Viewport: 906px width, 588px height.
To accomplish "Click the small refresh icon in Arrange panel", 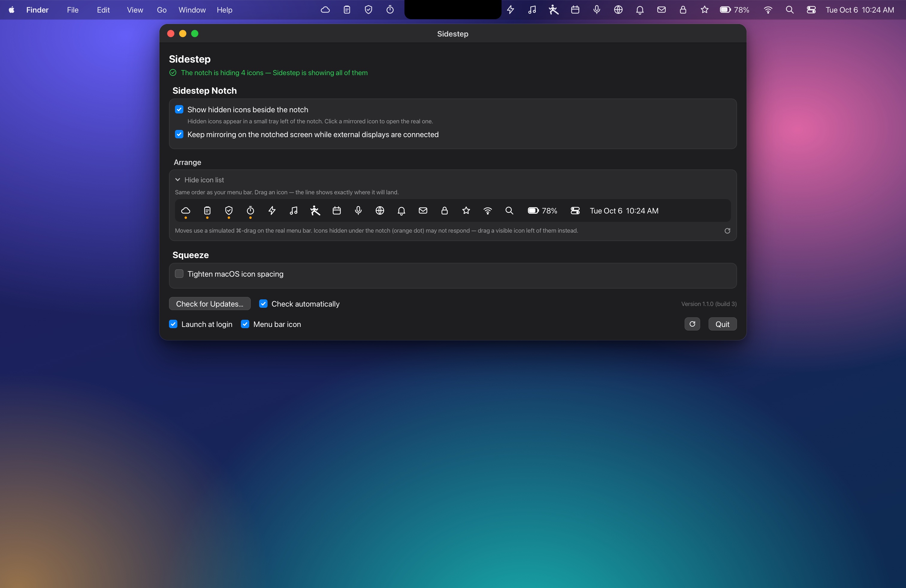I will coord(727,231).
